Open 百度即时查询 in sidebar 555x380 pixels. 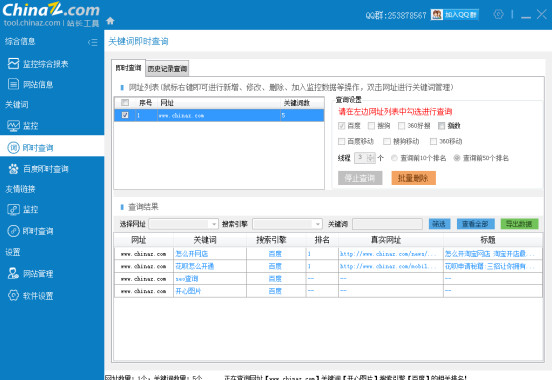click(x=45, y=169)
